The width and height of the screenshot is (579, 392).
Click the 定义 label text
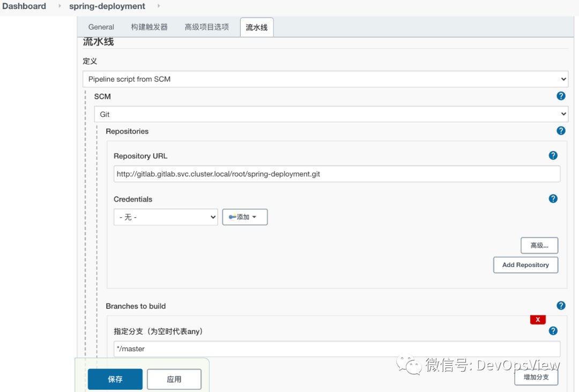90,61
